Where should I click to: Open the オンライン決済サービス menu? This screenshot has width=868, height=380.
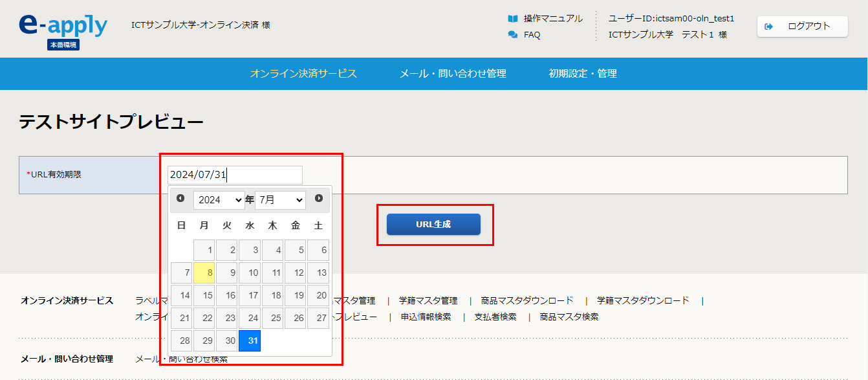coord(303,74)
